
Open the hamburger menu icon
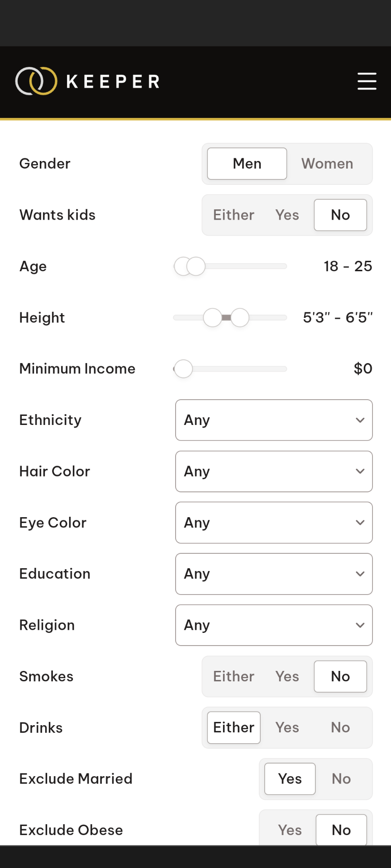tap(367, 81)
